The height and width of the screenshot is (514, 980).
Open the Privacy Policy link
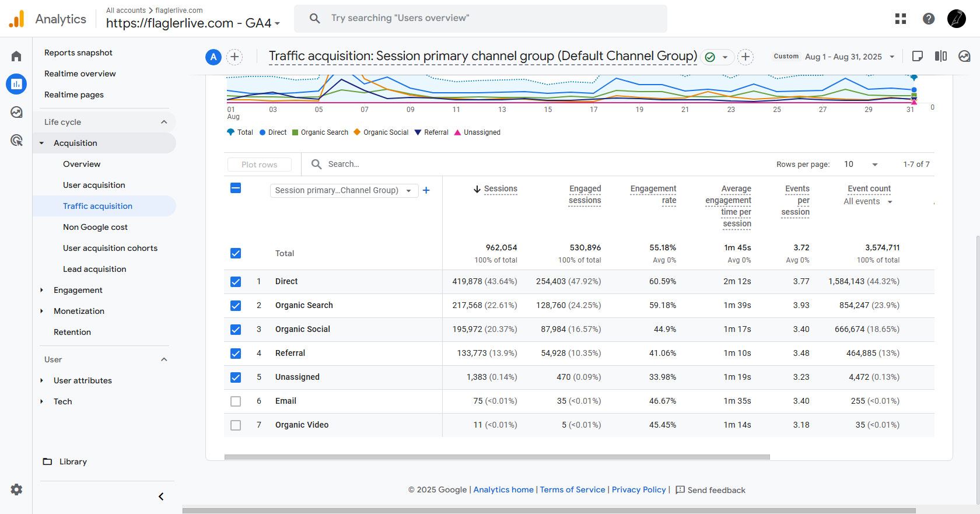pos(639,489)
